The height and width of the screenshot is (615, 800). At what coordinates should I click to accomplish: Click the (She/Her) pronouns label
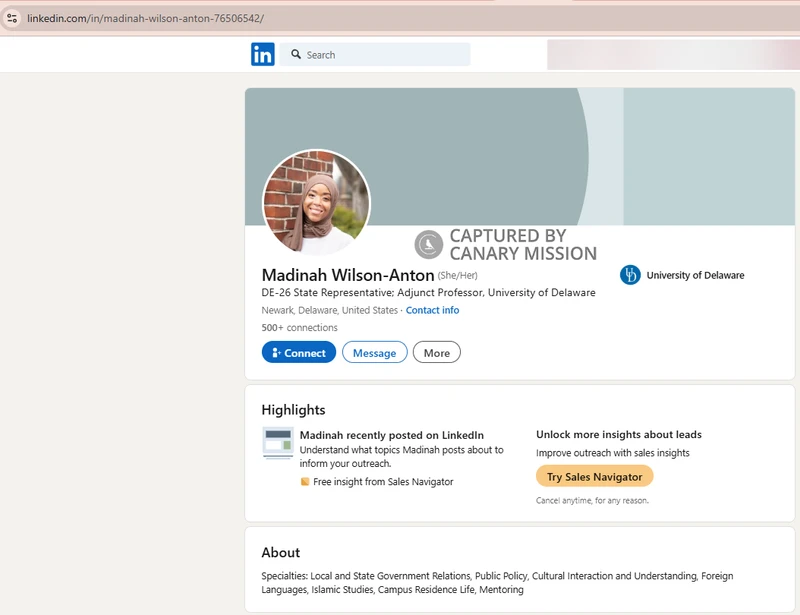pos(457,276)
